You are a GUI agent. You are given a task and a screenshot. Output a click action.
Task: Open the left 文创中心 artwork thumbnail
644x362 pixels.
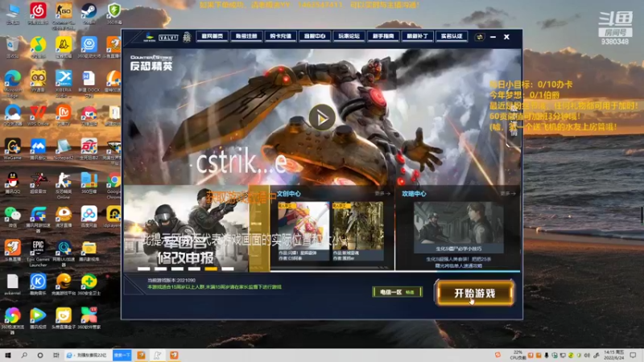pyautogui.click(x=303, y=231)
